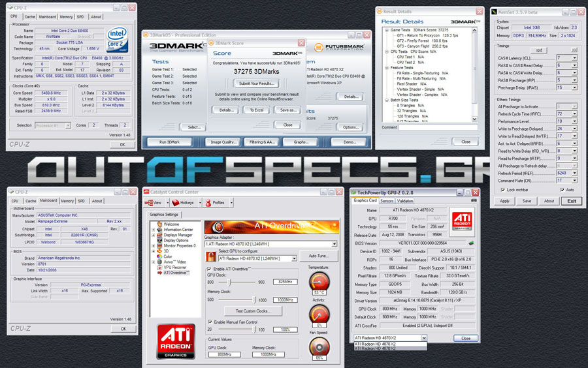Click Test Custom Clocks button in Catalyst
Viewport: 588px width, 368px height.
253,311
